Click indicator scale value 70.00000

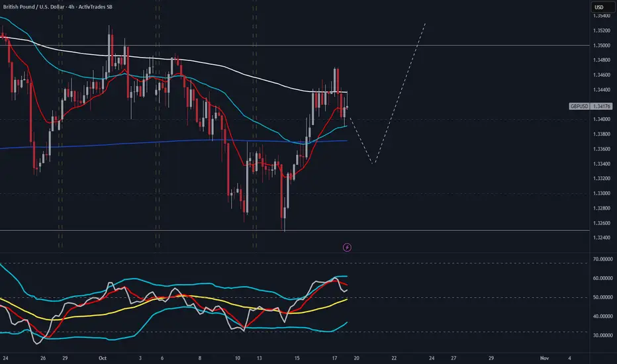[603, 259]
